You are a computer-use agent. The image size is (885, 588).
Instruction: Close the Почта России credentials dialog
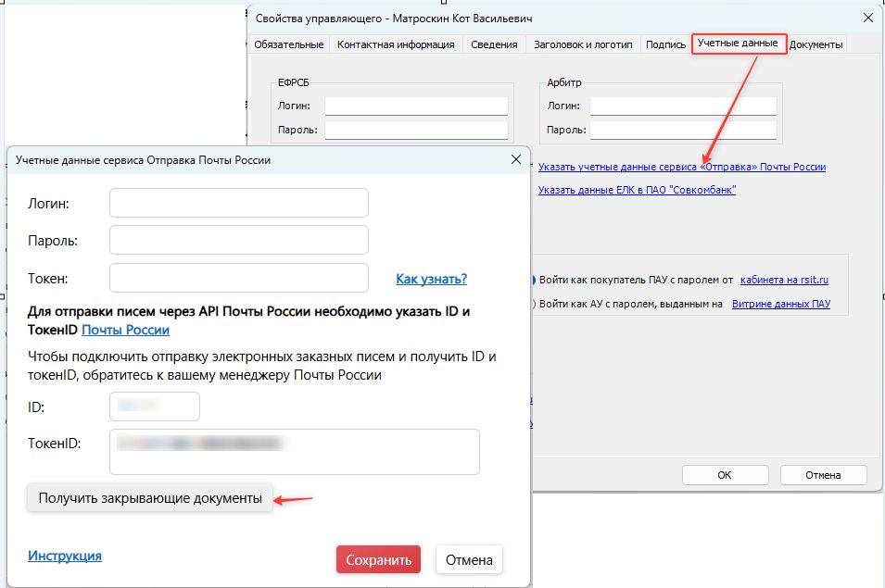(x=516, y=159)
